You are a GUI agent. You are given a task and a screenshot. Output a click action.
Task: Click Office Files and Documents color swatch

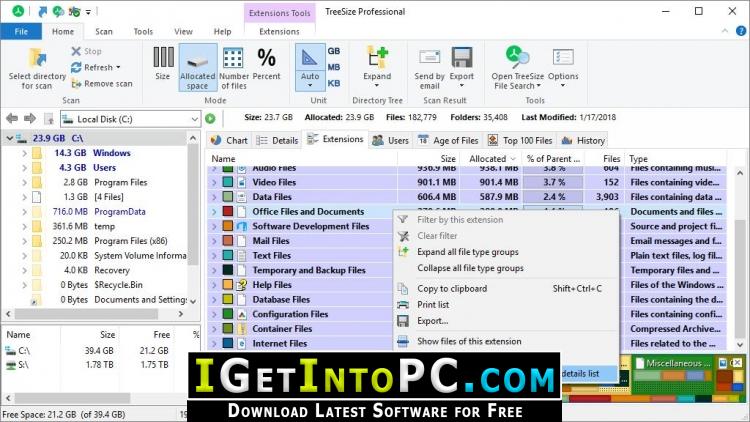point(228,211)
